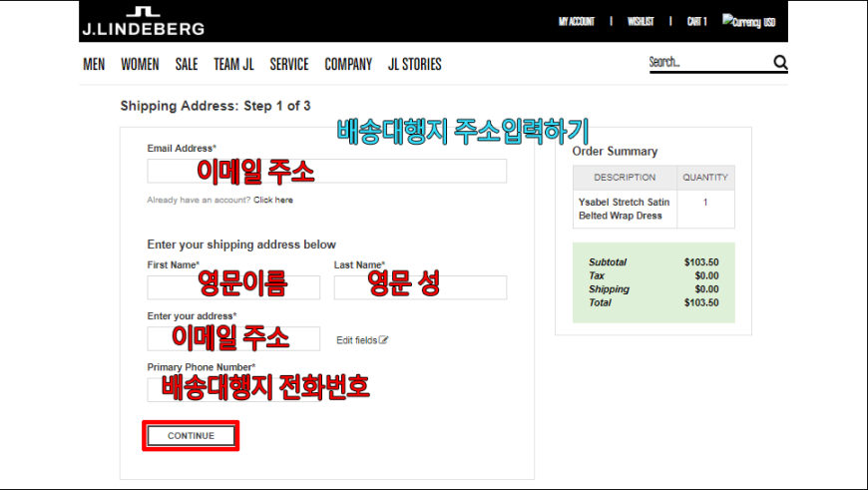
Task: Focus the Search field
Action: click(710, 62)
